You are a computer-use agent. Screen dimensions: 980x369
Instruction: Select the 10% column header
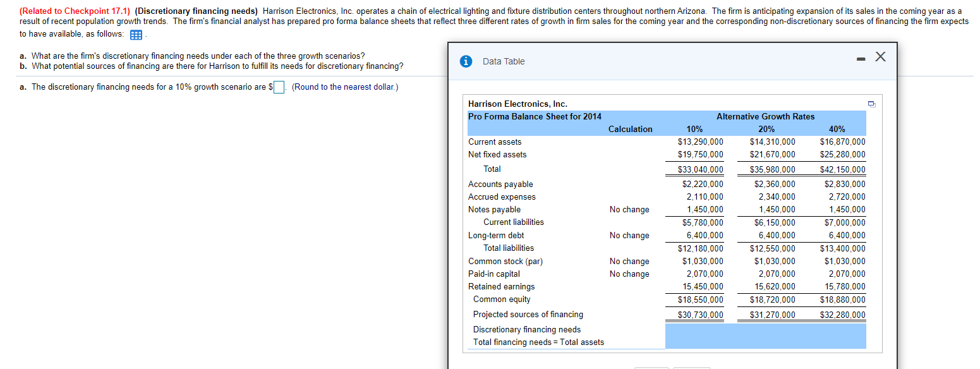(x=694, y=129)
